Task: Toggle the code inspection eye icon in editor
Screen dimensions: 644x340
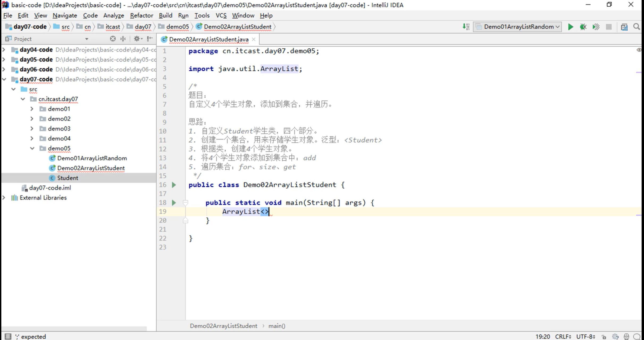Action: coord(639,50)
